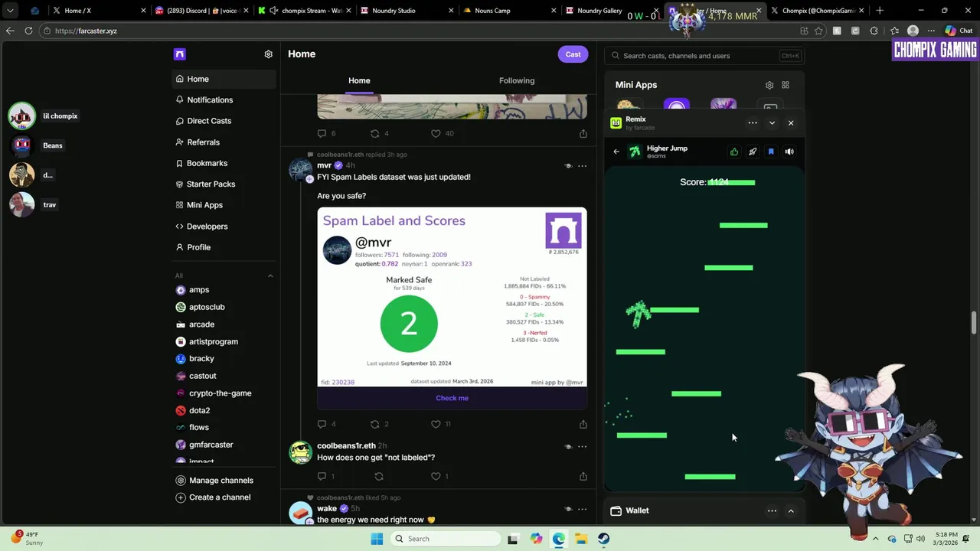Image resolution: width=980 pixels, height=551 pixels.
Task: Collapse the channels list section
Action: (x=270, y=275)
